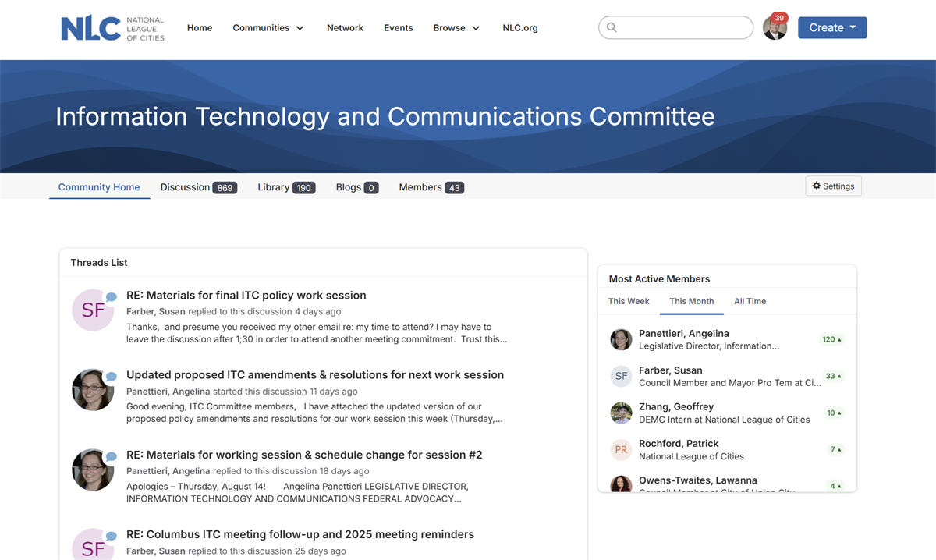Click the 39 notifications badge
Viewport: 936px width, 560px height.
[x=779, y=18]
